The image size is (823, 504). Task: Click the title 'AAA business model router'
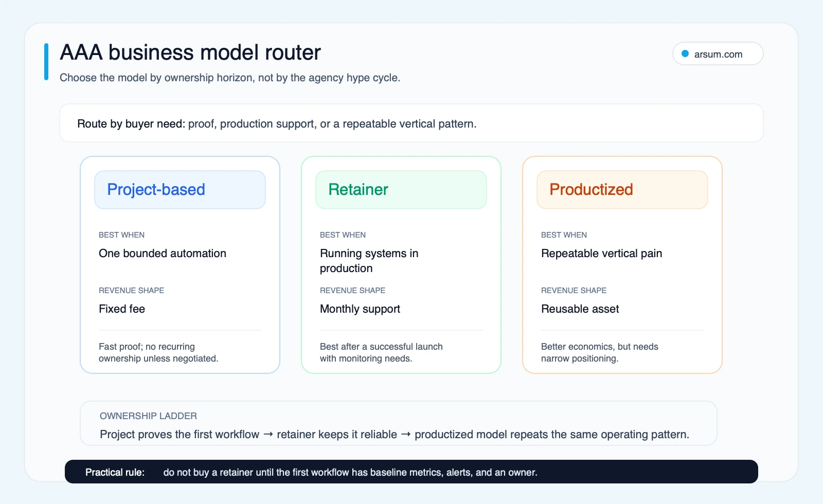tap(190, 52)
